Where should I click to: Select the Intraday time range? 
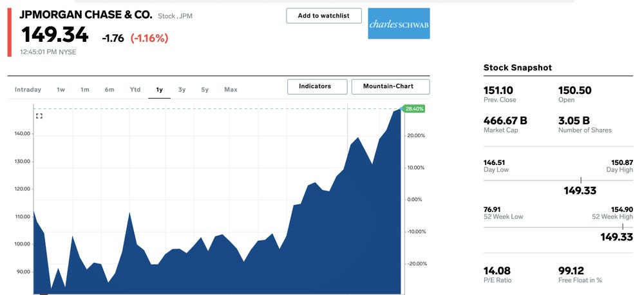(x=28, y=90)
